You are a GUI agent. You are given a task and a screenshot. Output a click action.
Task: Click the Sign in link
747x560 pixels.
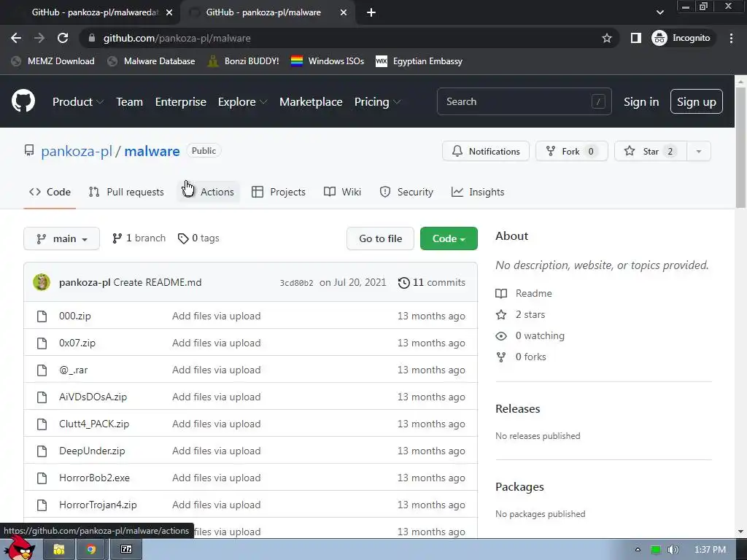641,102
